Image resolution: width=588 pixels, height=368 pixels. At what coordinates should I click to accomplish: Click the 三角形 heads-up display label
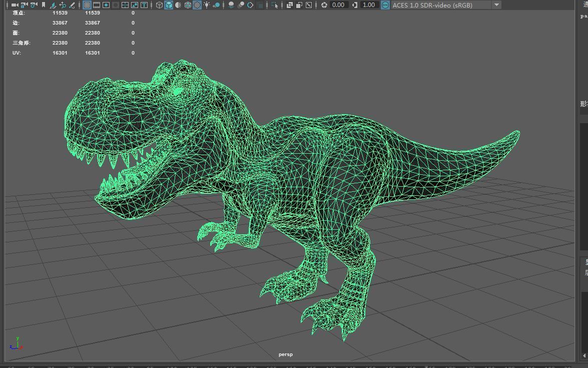point(22,43)
